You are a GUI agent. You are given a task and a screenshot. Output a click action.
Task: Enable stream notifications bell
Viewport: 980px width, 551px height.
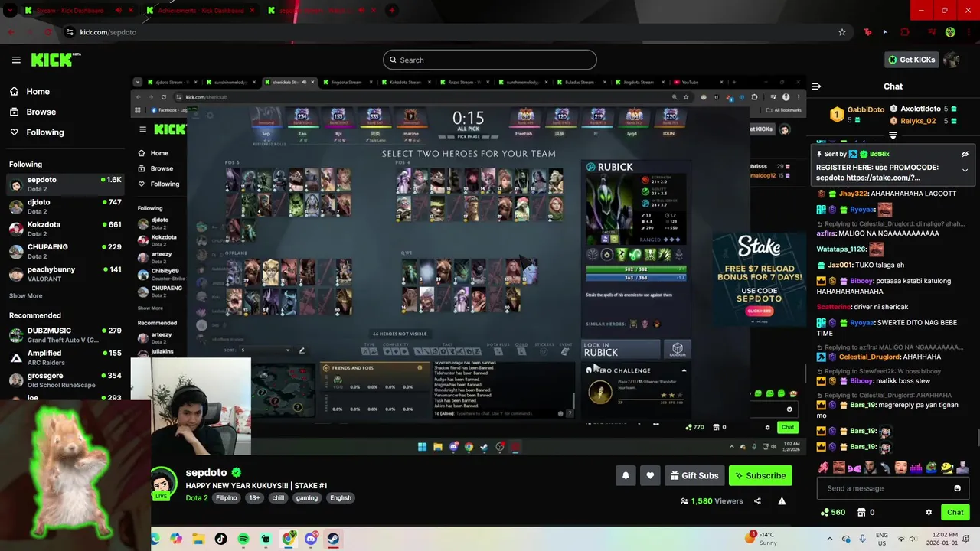pyautogui.click(x=626, y=475)
